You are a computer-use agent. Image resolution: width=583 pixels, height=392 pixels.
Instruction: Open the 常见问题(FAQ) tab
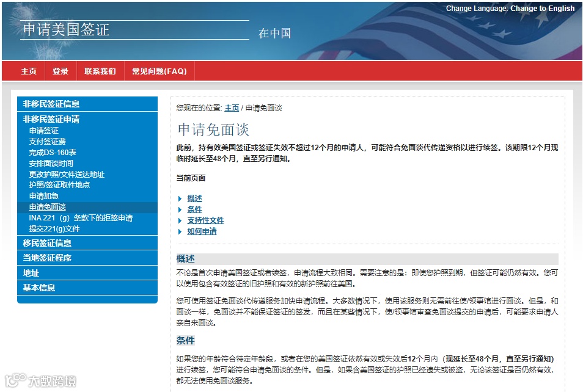point(159,71)
